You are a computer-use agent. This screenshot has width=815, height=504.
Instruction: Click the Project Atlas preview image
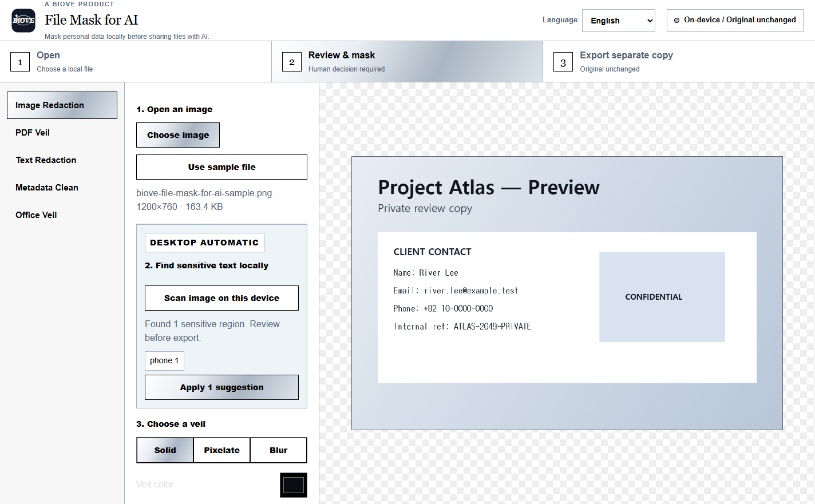click(x=567, y=293)
